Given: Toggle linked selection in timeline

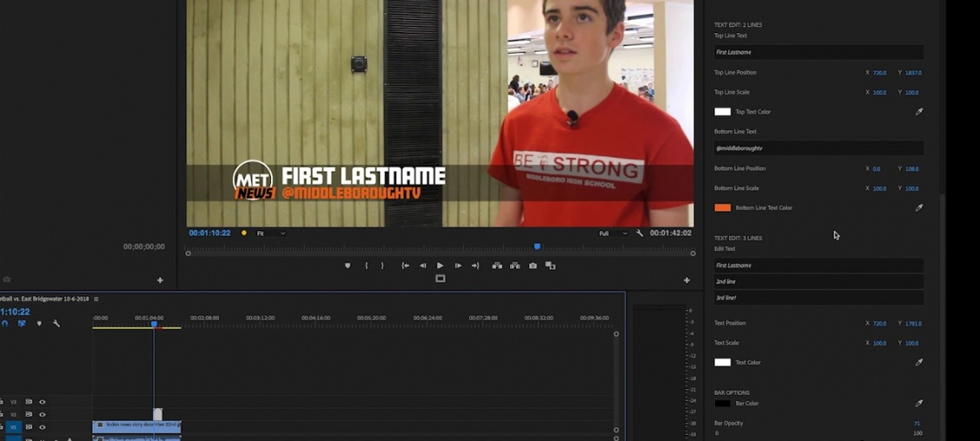Looking at the screenshot, I should pyautogui.click(x=22, y=323).
